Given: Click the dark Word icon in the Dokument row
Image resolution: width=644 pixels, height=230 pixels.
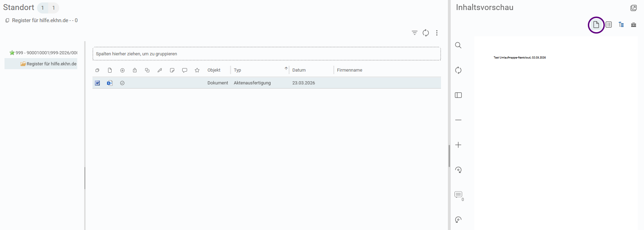Looking at the screenshot, I should coord(97,83).
